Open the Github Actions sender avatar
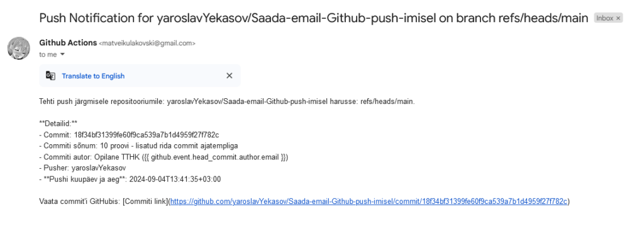The image size is (644, 238). (x=18, y=48)
